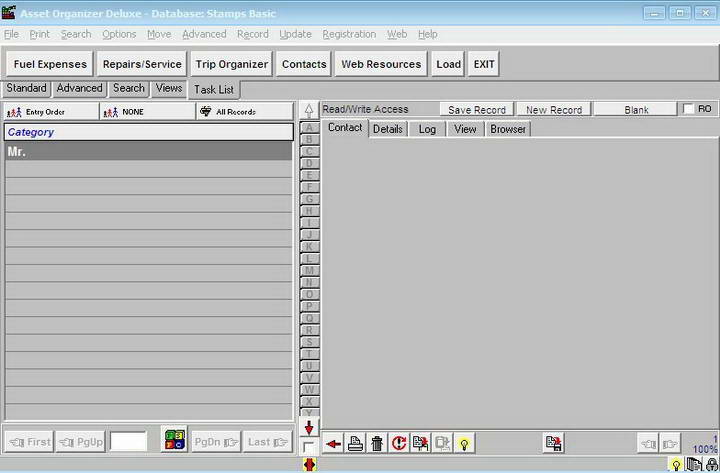Open the Web menu

coord(397,34)
